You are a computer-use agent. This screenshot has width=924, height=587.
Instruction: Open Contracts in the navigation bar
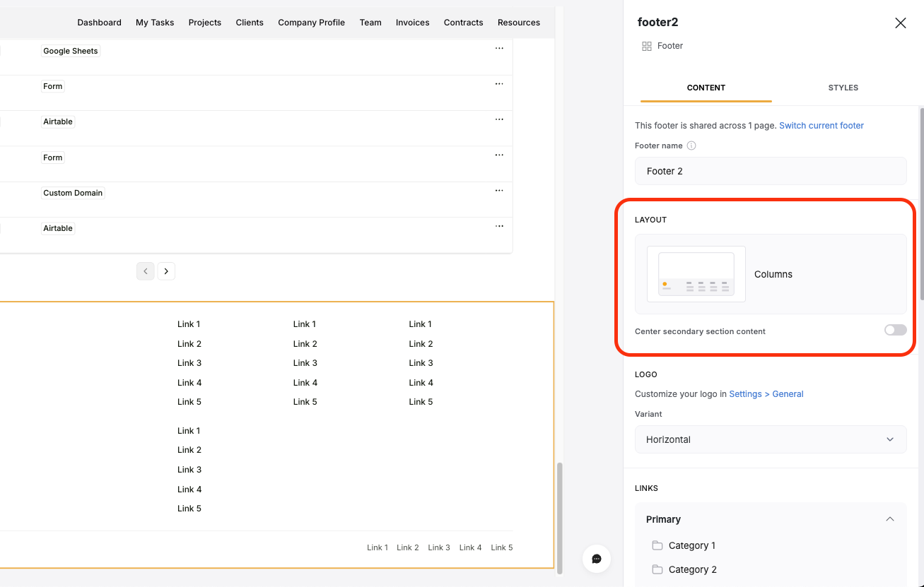[x=464, y=23]
